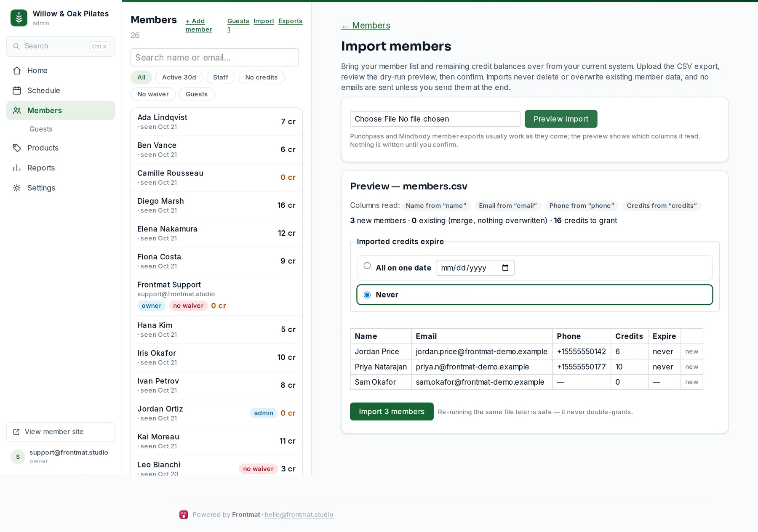Click the Products tag icon

17,148
